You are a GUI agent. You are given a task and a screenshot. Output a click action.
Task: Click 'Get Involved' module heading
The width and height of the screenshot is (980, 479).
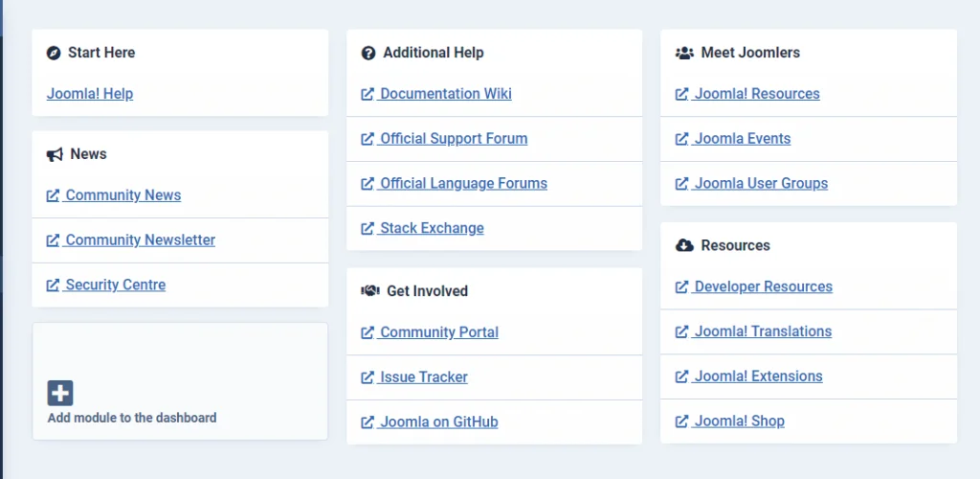pyautogui.click(x=428, y=291)
